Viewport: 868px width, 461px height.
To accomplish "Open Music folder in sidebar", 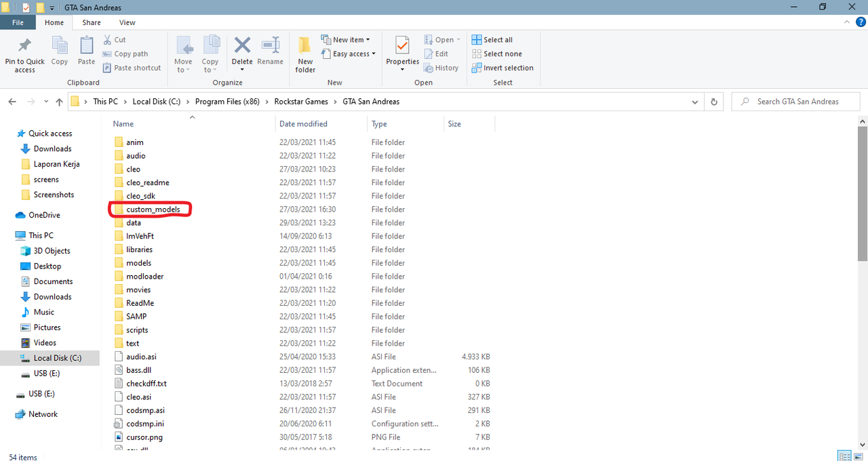I will point(43,312).
